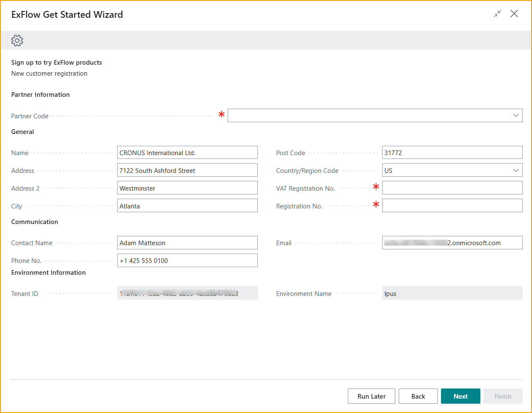Click the Country/Region Code label
This screenshot has width=532, height=413.
click(x=307, y=171)
